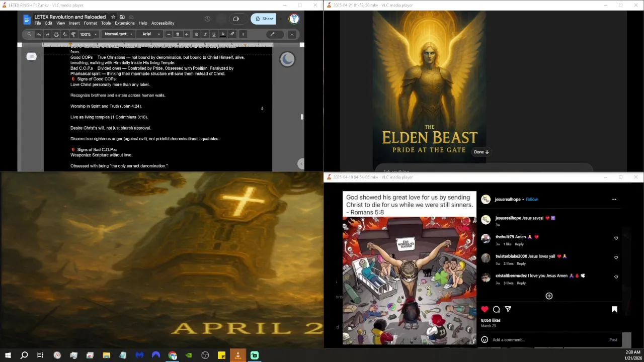
Task: Open the Arial font dropdown
Action: [150, 34]
